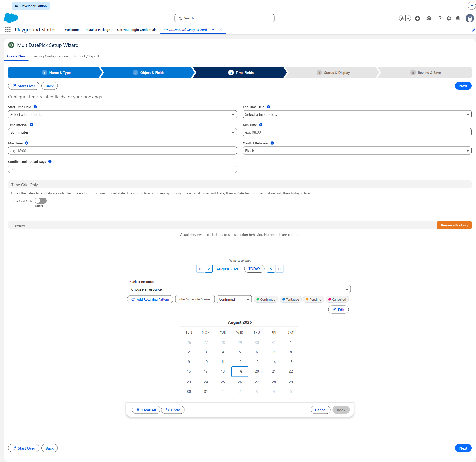Open the End Time Field dropdown

click(x=357, y=114)
